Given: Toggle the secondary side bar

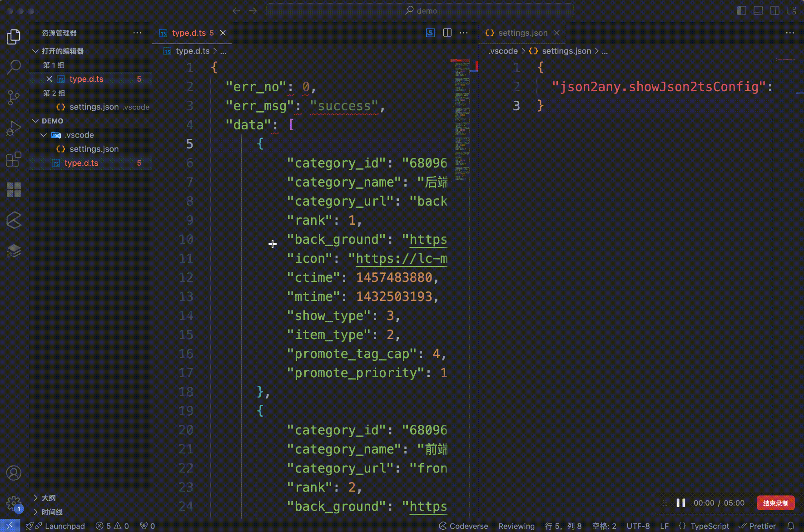Looking at the screenshot, I should point(775,10).
